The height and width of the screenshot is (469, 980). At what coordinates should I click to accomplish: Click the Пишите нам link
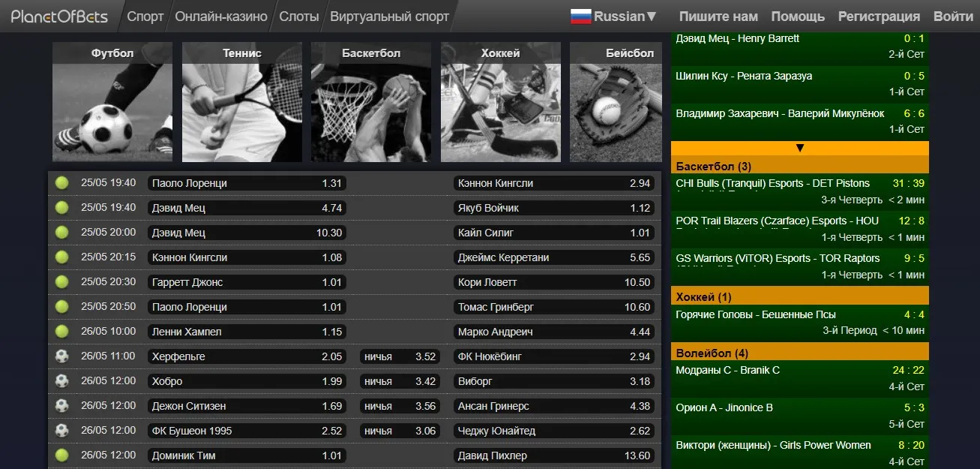(x=718, y=17)
